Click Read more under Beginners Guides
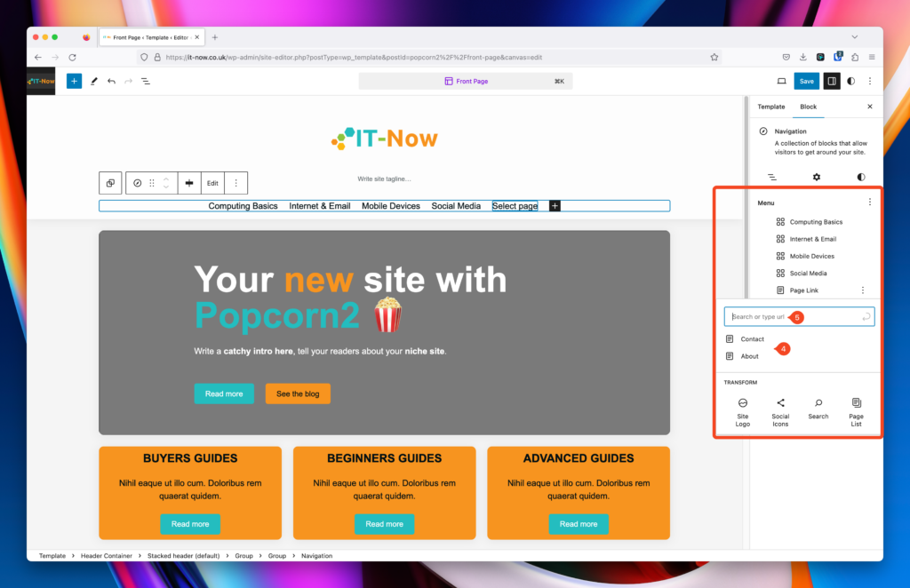Screen dimensions: 910x588 pos(384,524)
